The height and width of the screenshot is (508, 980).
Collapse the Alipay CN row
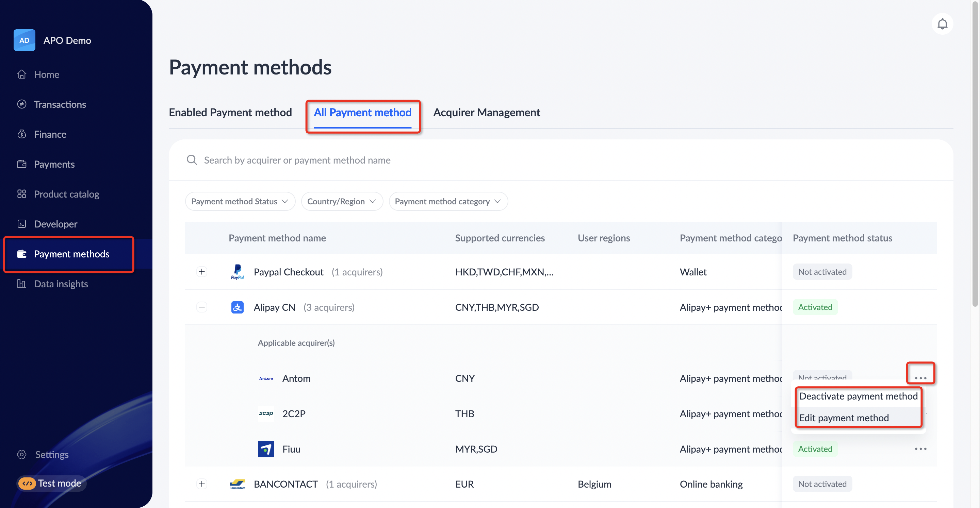(202, 307)
